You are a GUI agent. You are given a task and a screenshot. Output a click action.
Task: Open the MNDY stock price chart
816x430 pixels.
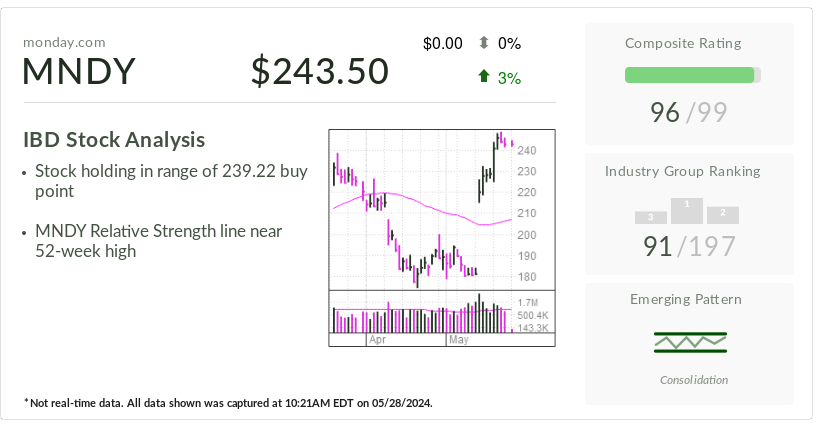point(441,210)
